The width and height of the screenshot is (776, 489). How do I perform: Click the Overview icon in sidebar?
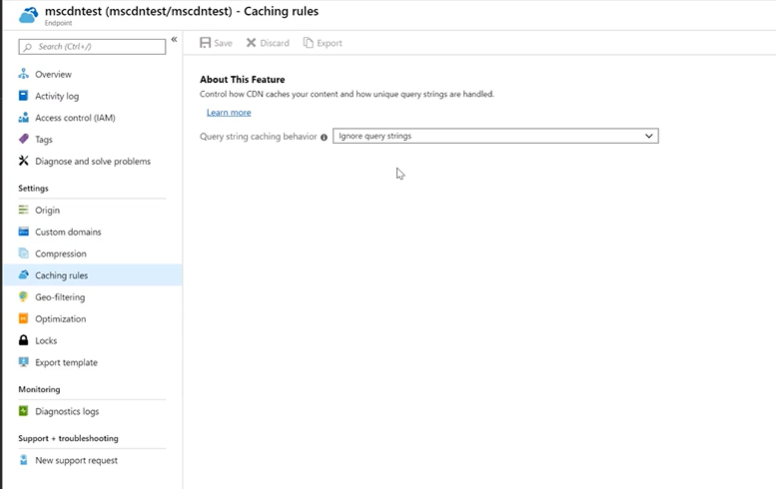click(x=23, y=74)
